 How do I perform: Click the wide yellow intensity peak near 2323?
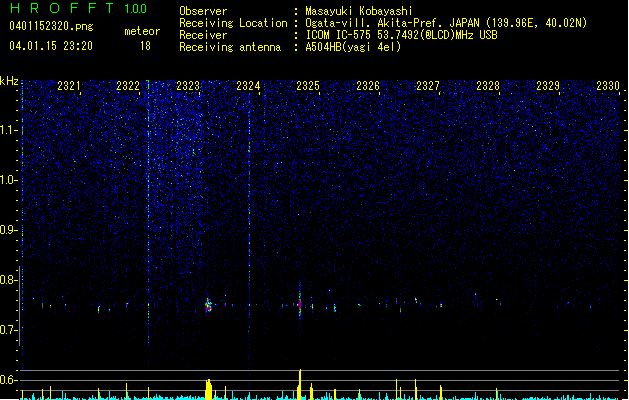coord(208,389)
